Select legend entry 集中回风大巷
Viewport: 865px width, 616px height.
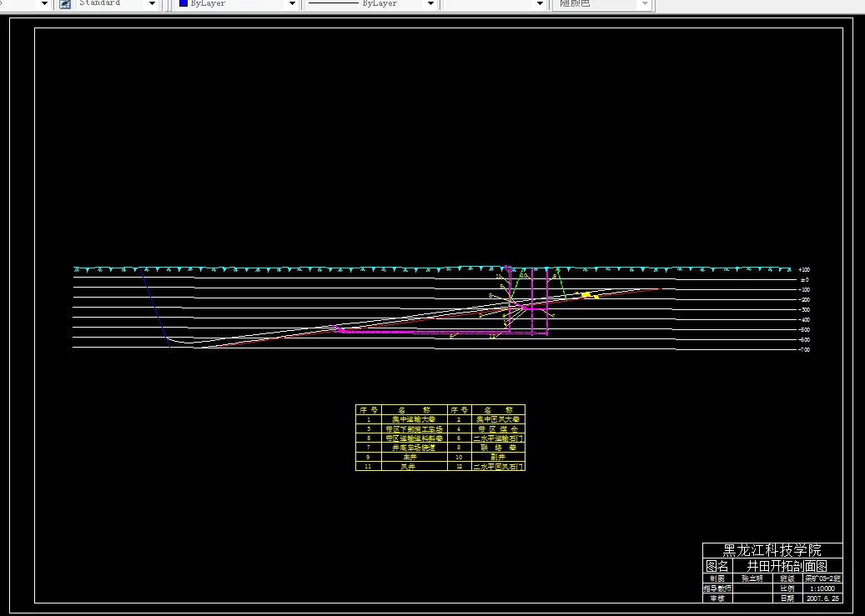point(498,419)
